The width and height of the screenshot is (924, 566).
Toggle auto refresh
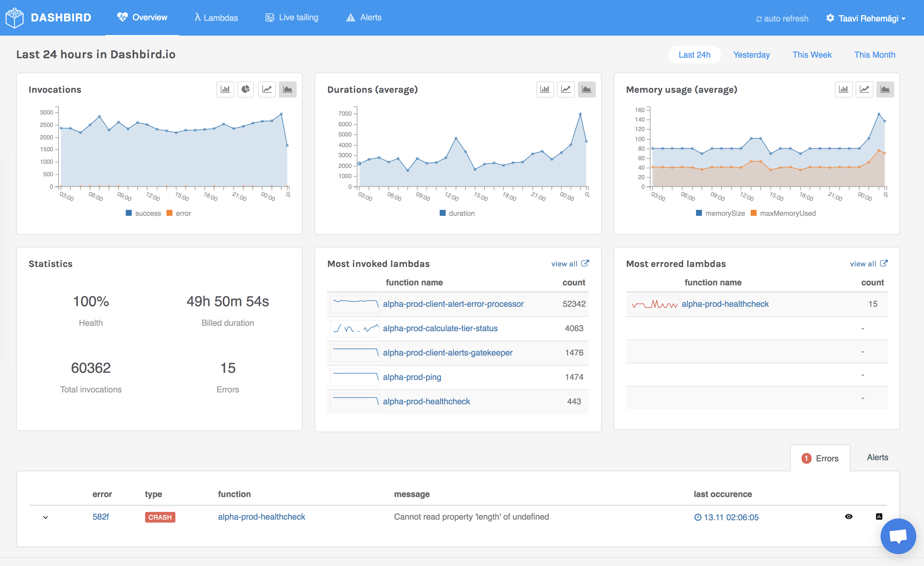click(782, 18)
